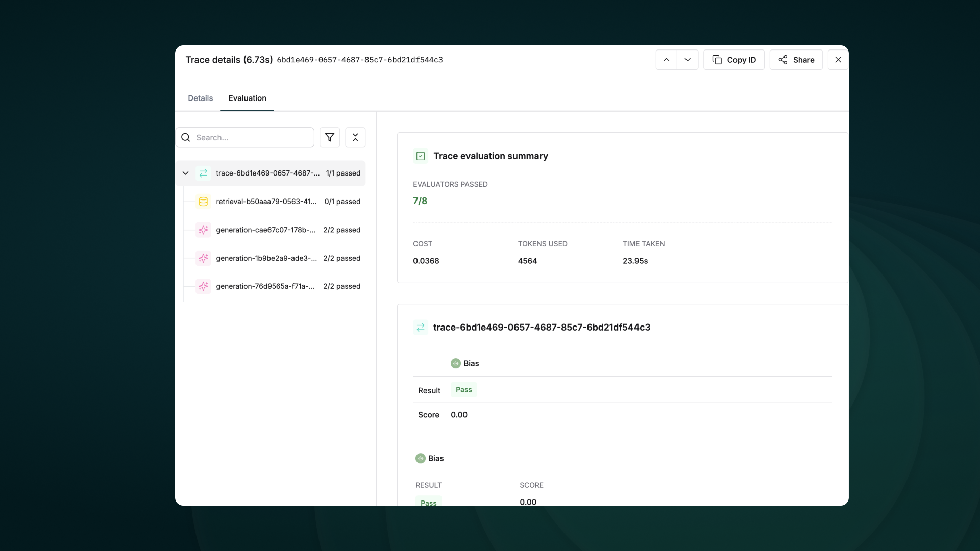The image size is (980, 551).
Task: Close the trace details panel
Action: (838, 60)
